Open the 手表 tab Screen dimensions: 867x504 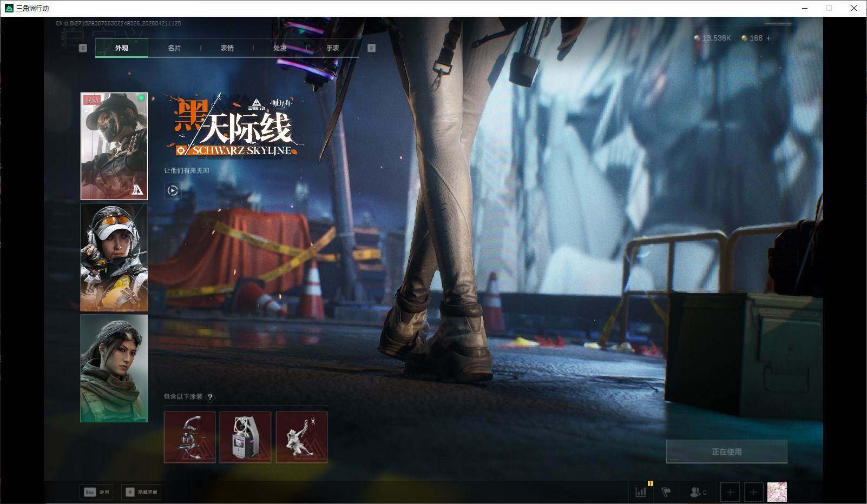click(x=333, y=48)
